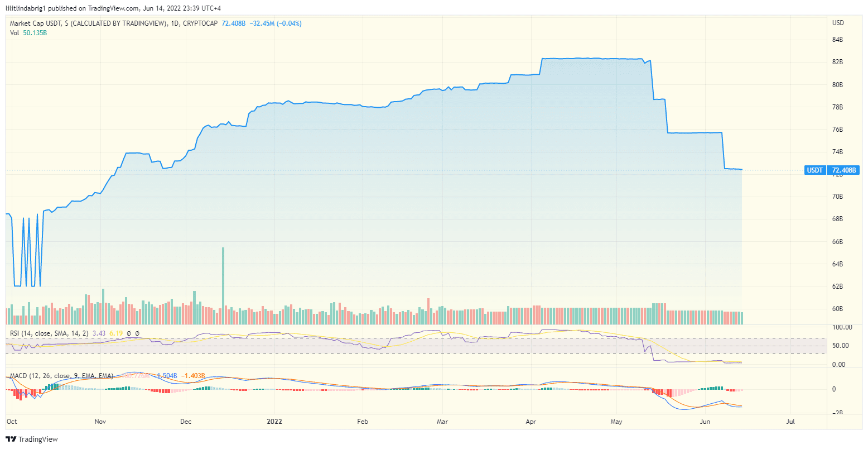Select the 2022 label on the time axis
This screenshot has width=868, height=449.
(x=274, y=422)
